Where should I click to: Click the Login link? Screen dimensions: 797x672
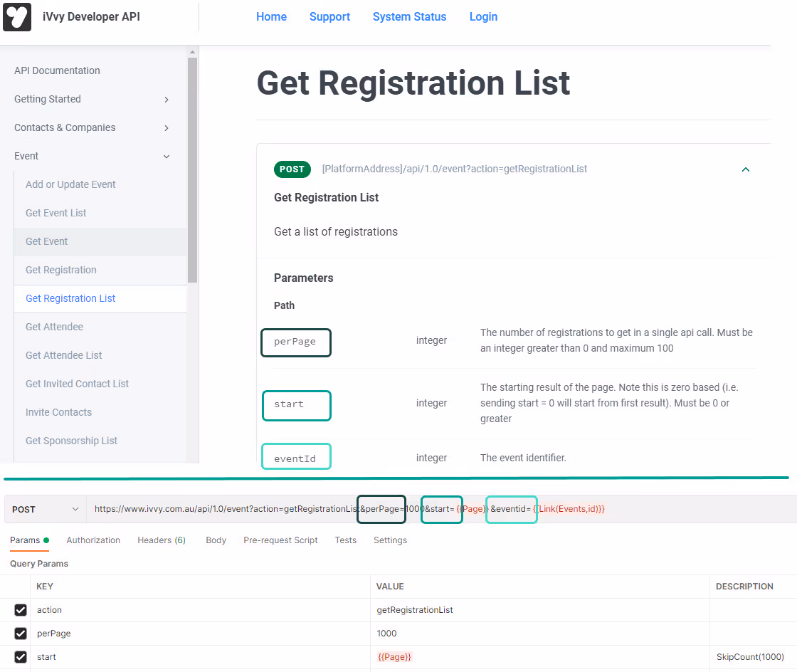(483, 17)
